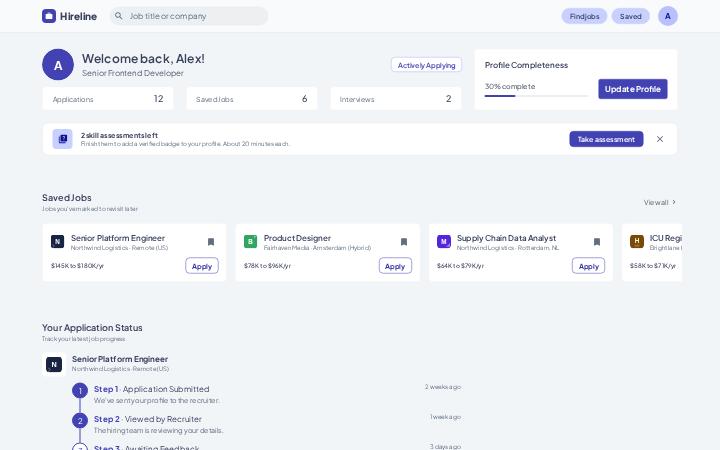
Task: Click 'Senior Frontend Developer' subtitle
Action: click(x=133, y=73)
